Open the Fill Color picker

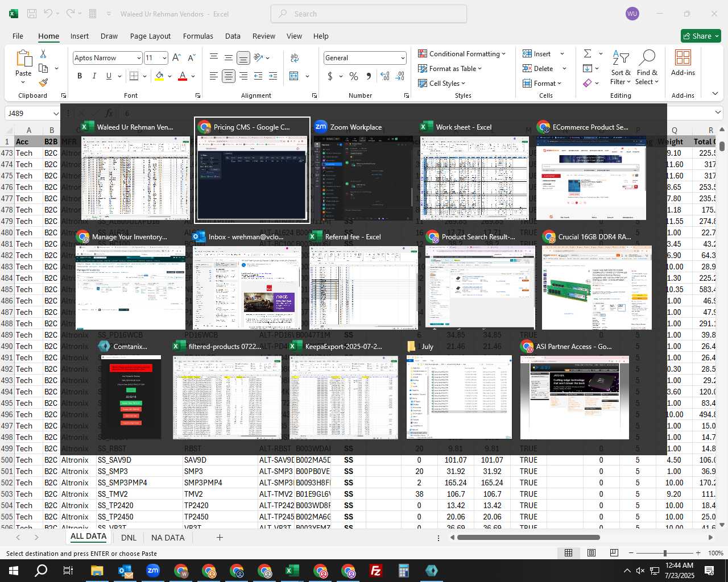pos(159,76)
